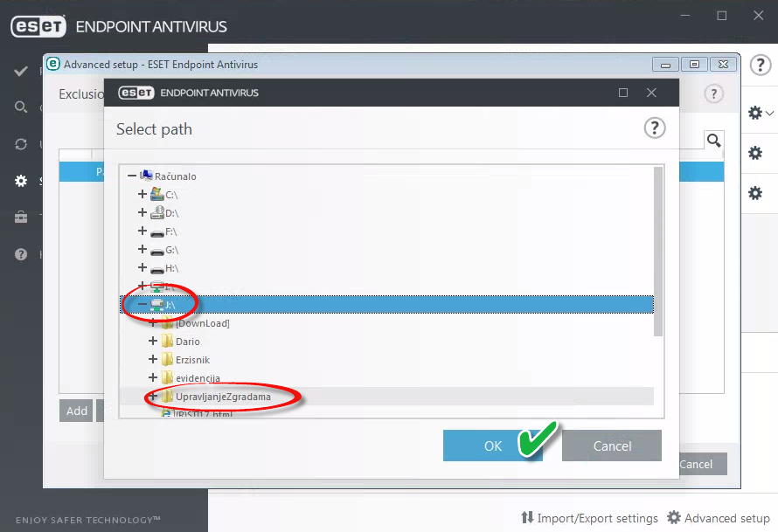778x532 pixels.
Task: Expand the evidencija folder
Action: pyautogui.click(x=153, y=377)
